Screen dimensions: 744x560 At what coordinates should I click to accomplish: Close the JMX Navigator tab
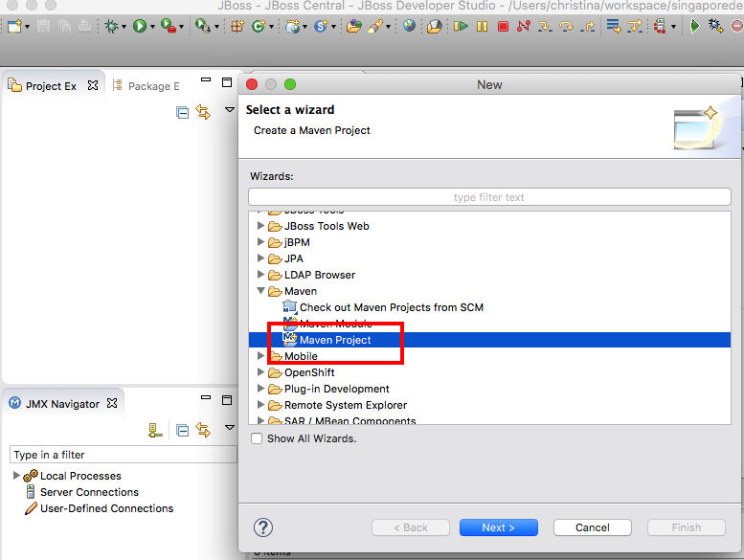(x=112, y=403)
